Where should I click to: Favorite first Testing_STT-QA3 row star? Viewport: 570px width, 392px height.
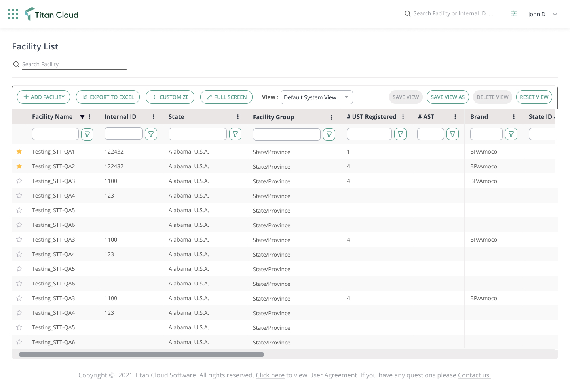coord(19,181)
